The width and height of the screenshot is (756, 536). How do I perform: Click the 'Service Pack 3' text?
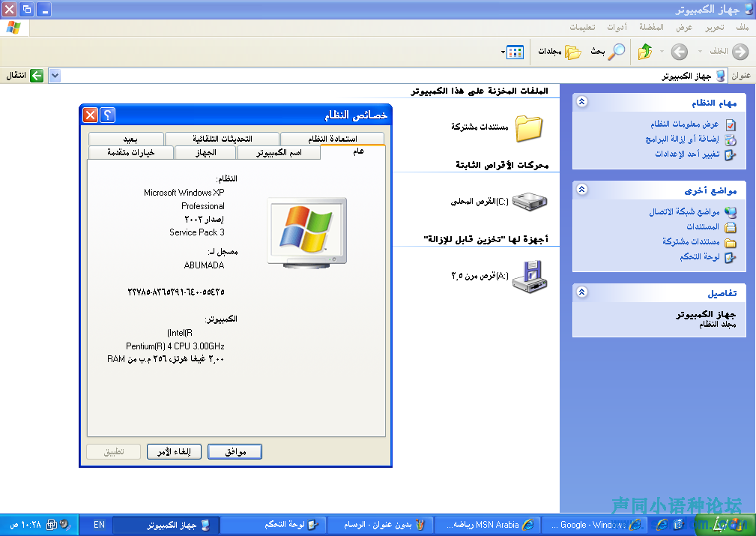tap(197, 232)
